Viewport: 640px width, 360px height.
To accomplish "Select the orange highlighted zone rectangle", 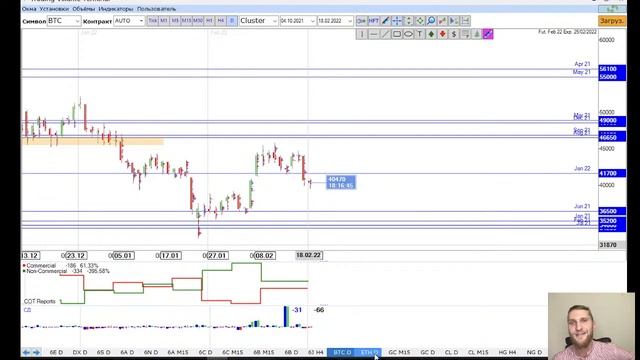I will tap(93, 142).
